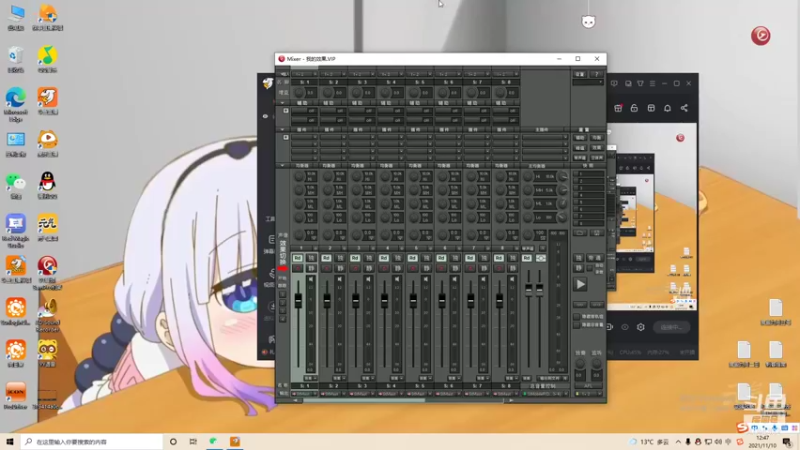This screenshot has height=450, width=800.
Task: Select snapshot slot 1 in the mixer
Action: (x=588, y=174)
